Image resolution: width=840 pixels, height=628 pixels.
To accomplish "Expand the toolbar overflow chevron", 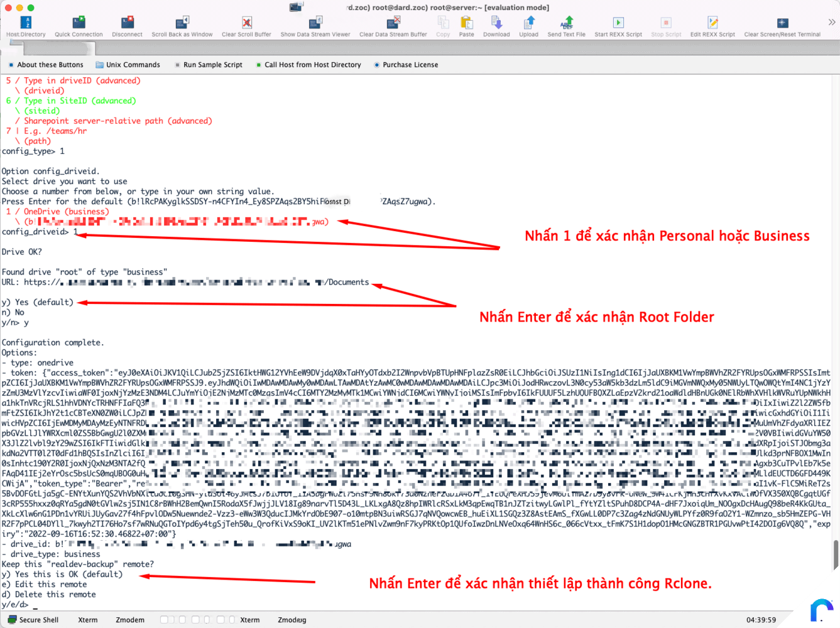I will coord(832,22).
